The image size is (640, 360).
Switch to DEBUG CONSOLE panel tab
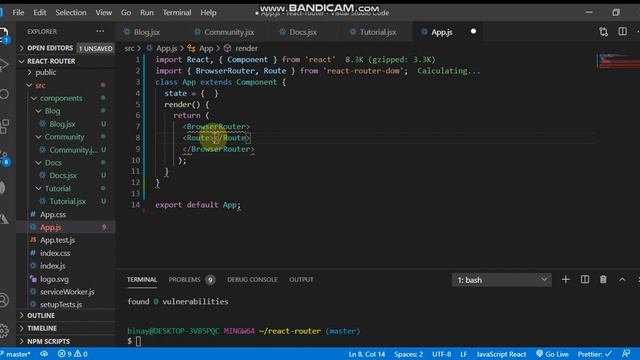coord(252,280)
